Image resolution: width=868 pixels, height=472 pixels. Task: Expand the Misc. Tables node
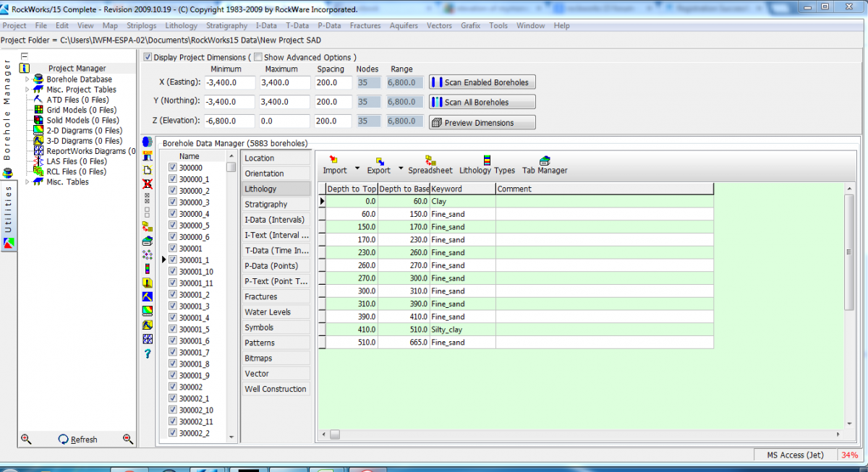(27, 182)
